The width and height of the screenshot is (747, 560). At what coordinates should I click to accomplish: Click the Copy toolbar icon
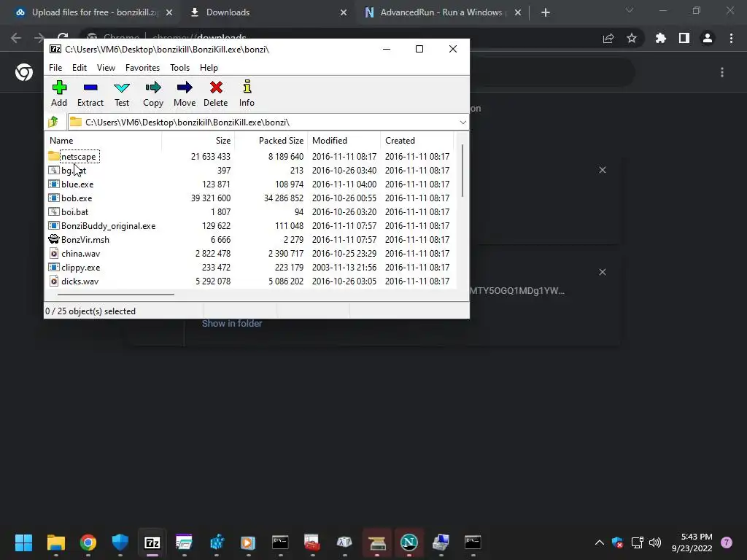coord(153,87)
